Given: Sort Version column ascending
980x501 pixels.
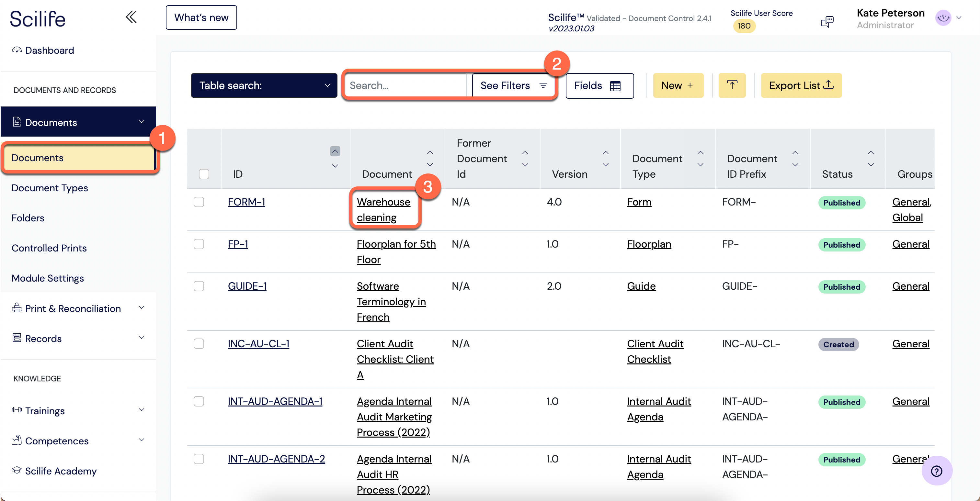Looking at the screenshot, I should click(605, 152).
